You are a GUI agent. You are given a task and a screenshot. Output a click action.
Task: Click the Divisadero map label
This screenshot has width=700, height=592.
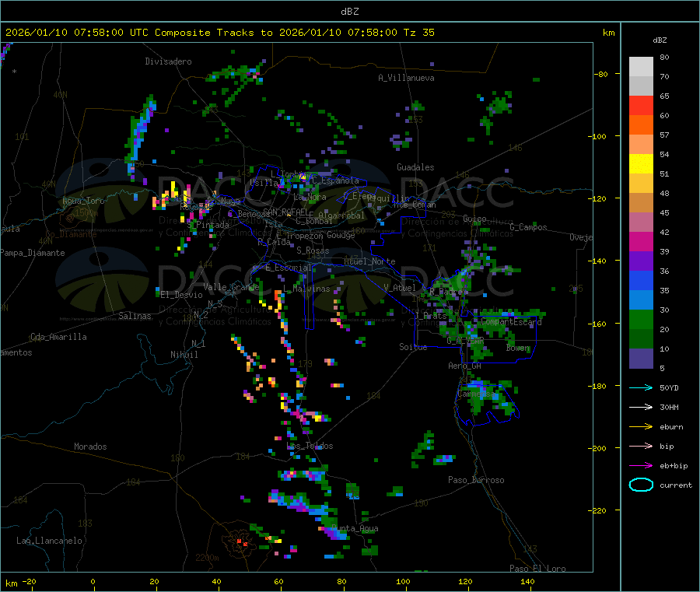(x=168, y=61)
